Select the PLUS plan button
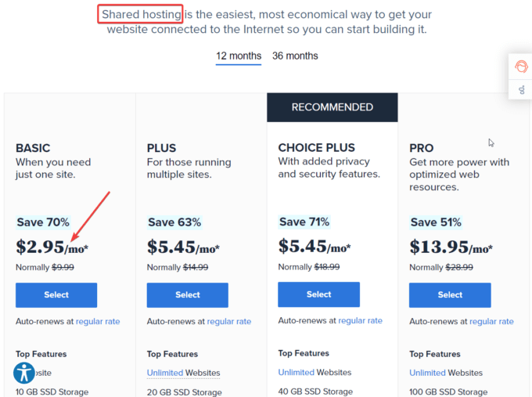Image resolution: width=532 pixels, height=397 pixels. [x=188, y=295]
